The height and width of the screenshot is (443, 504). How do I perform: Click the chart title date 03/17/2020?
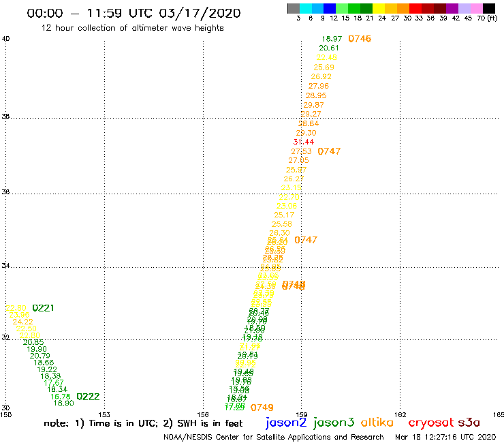click(x=200, y=14)
